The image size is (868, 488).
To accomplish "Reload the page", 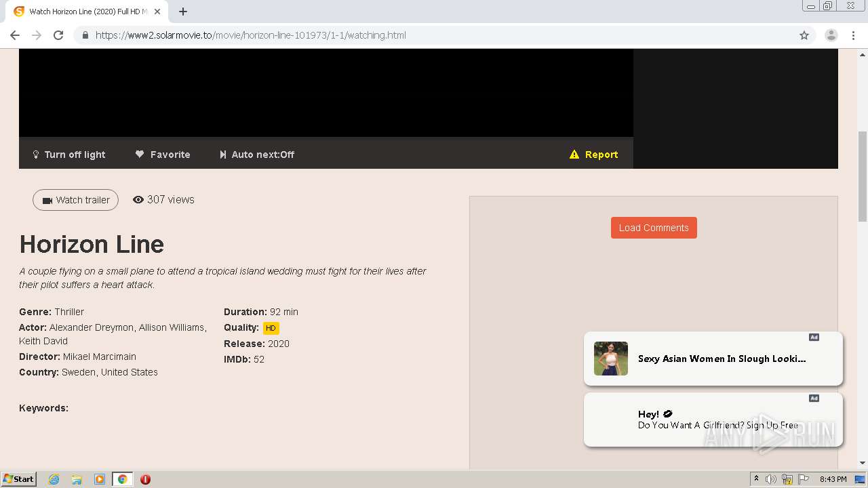I will (58, 35).
